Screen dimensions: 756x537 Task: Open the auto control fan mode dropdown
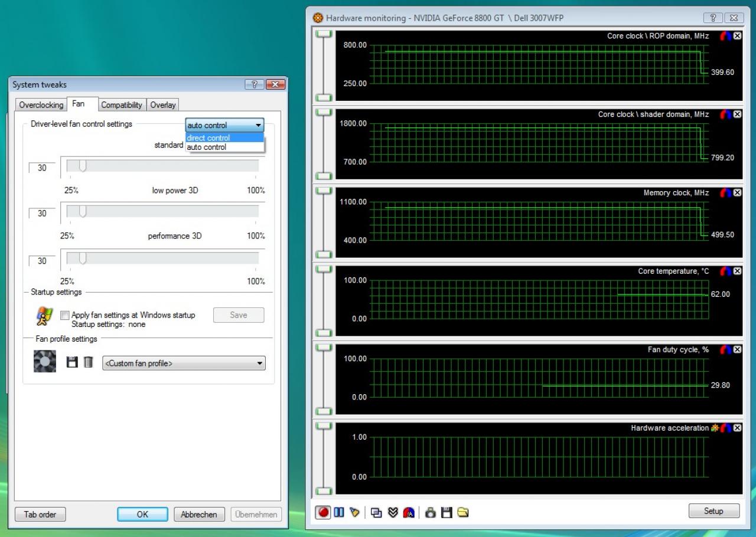point(224,126)
